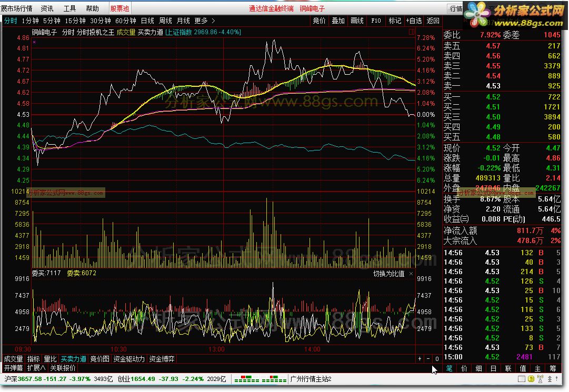Viewport: 569px width, 392px height.
Task: Click the small red square icon at chart top-right
Action: point(412,32)
